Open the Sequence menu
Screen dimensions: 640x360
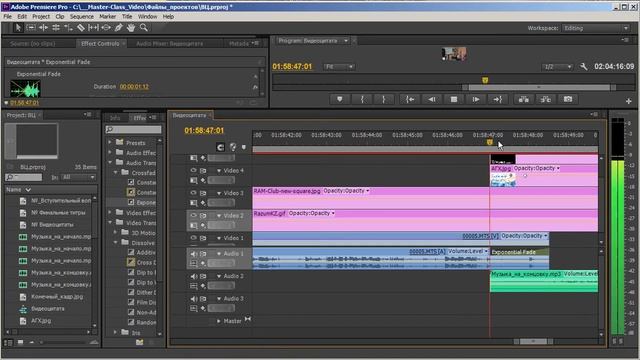coord(82,17)
